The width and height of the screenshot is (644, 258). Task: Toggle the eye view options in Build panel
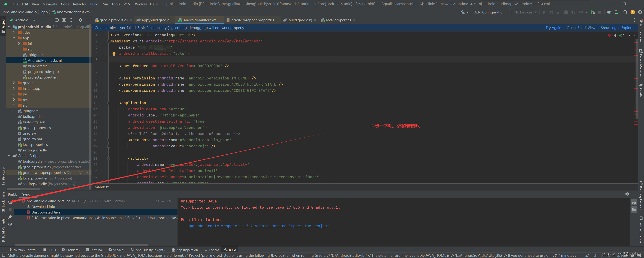[10, 224]
